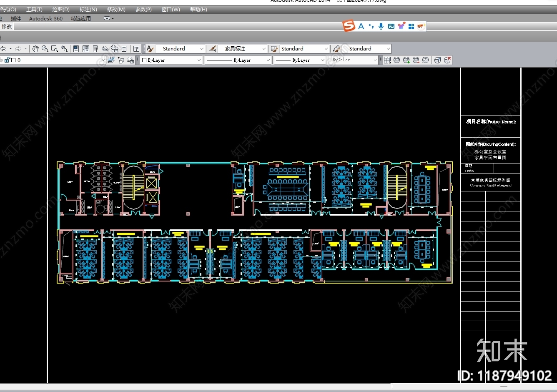Open the QuickCalc calculator icon
The height and width of the screenshot is (392, 557).
[x=124, y=49]
